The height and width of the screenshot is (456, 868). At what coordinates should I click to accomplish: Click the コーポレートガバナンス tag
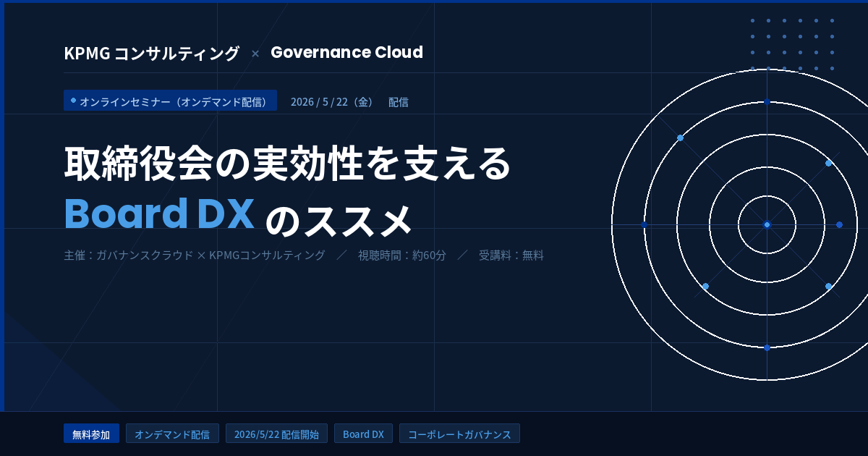tap(459, 434)
